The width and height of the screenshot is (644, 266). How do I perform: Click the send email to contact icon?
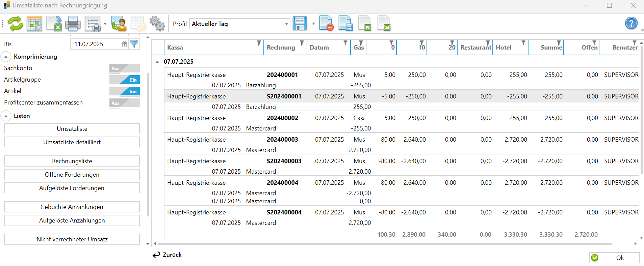tap(119, 24)
